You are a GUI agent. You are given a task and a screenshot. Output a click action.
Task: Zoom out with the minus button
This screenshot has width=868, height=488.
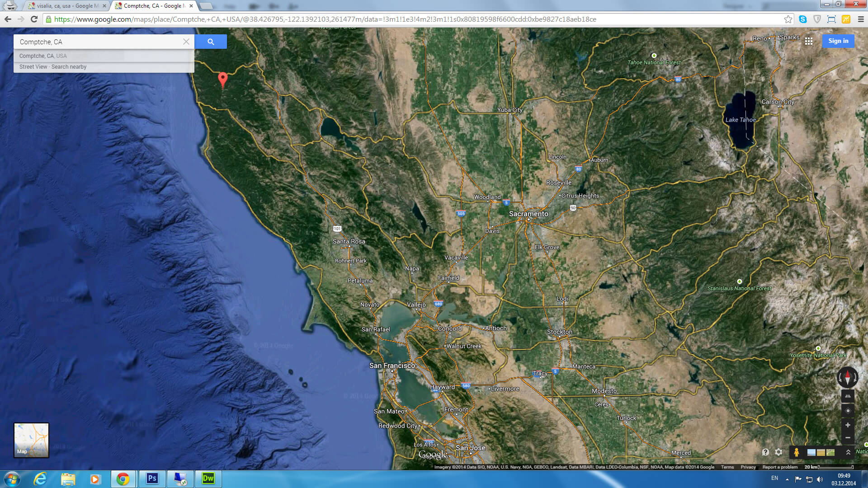[848, 437]
